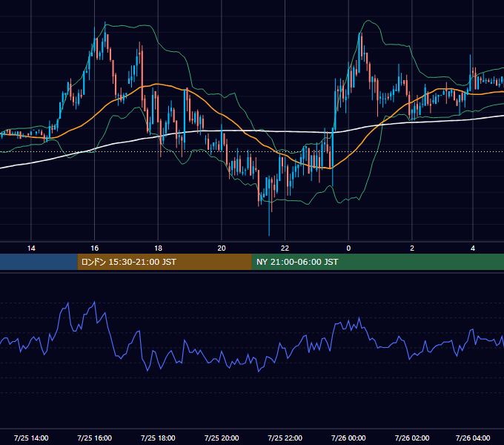This screenshot has width=504, height=445.
Task: Click the 0 hour axis label
Action: [x=348, y=248]
